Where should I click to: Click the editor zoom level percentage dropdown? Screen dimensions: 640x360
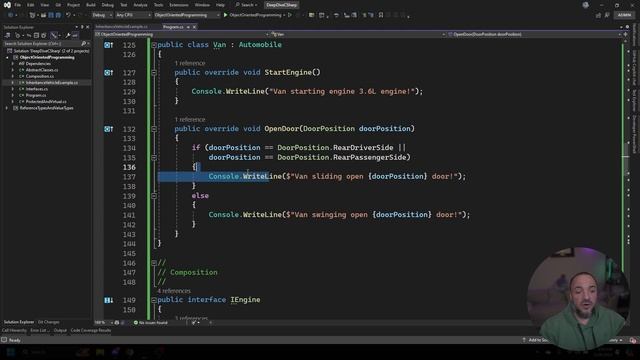pyautogui.click(x=104, y=323)
